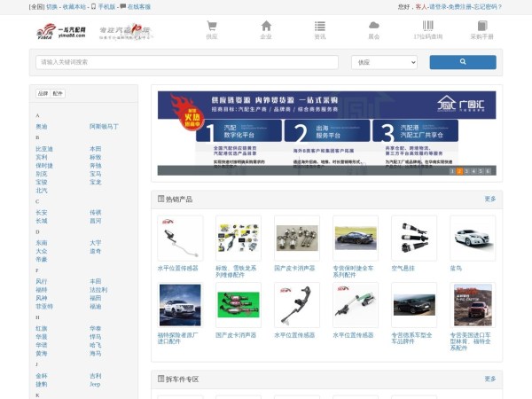Viewport: 532px width, 399px height.
Task: Select the 品牌 tab in sidebar
Action: pos(43,93)
